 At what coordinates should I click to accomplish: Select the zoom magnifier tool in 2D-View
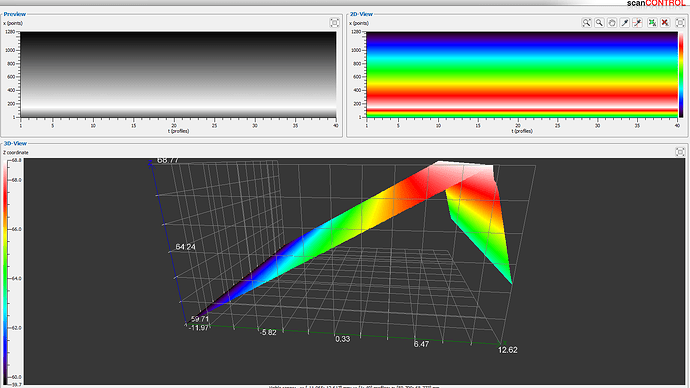(x=599, y=23)
